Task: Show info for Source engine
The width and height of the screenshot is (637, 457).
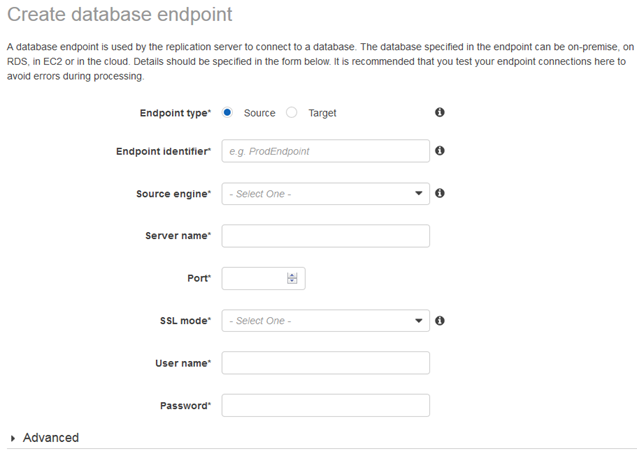Action: click(x=440, y=193)
